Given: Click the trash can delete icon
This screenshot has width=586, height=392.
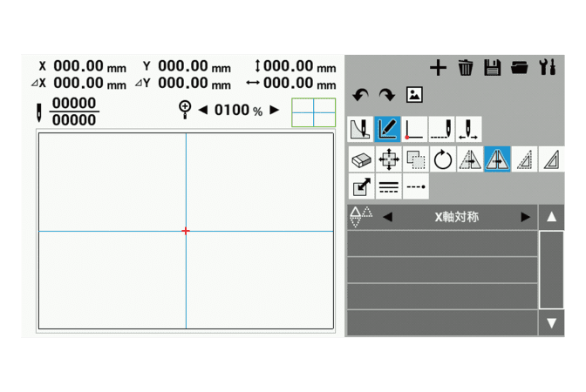Looking at the screenshot, I should click(x=466, y=67).
